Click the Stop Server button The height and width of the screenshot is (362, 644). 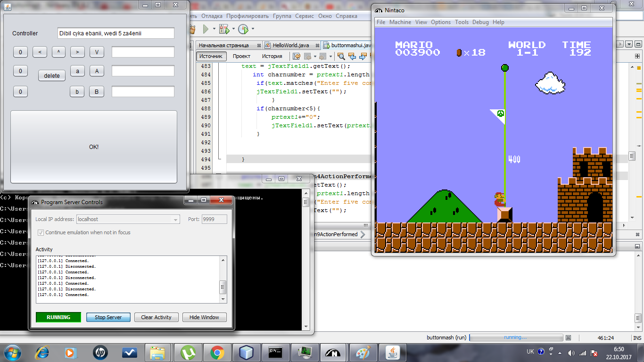coord(108,317)
